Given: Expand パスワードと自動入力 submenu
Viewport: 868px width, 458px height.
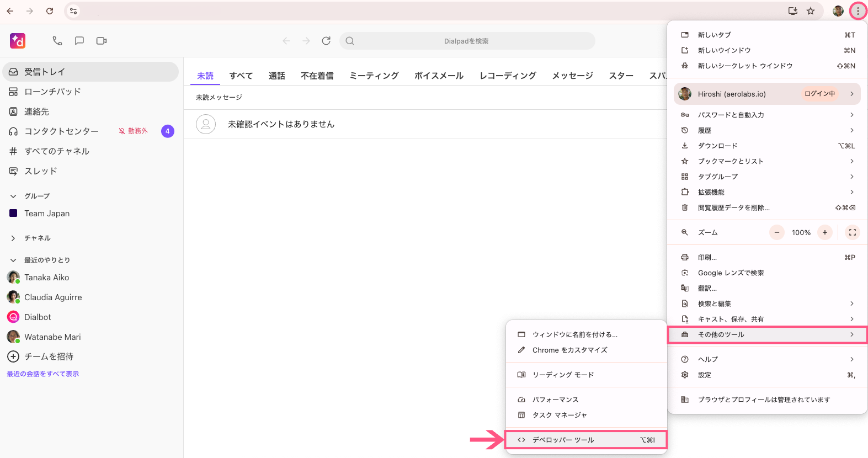Looking at the screenshot, I should tap(767, 115).
